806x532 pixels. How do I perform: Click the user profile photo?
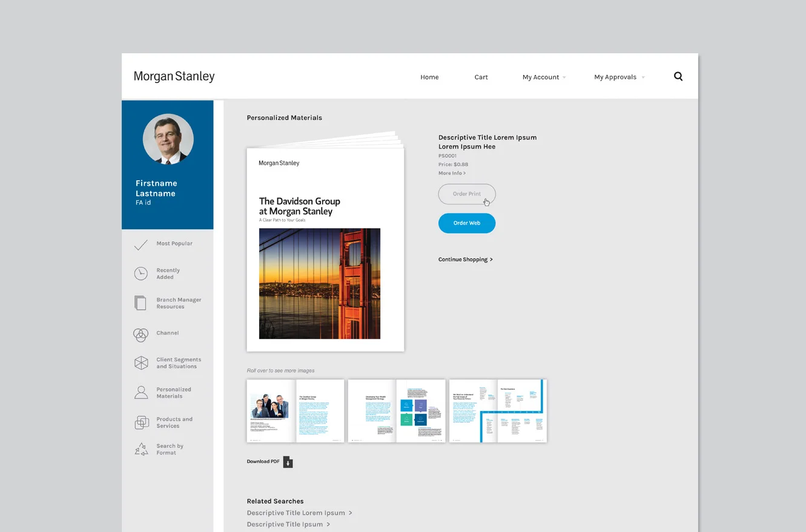point(168,139)
